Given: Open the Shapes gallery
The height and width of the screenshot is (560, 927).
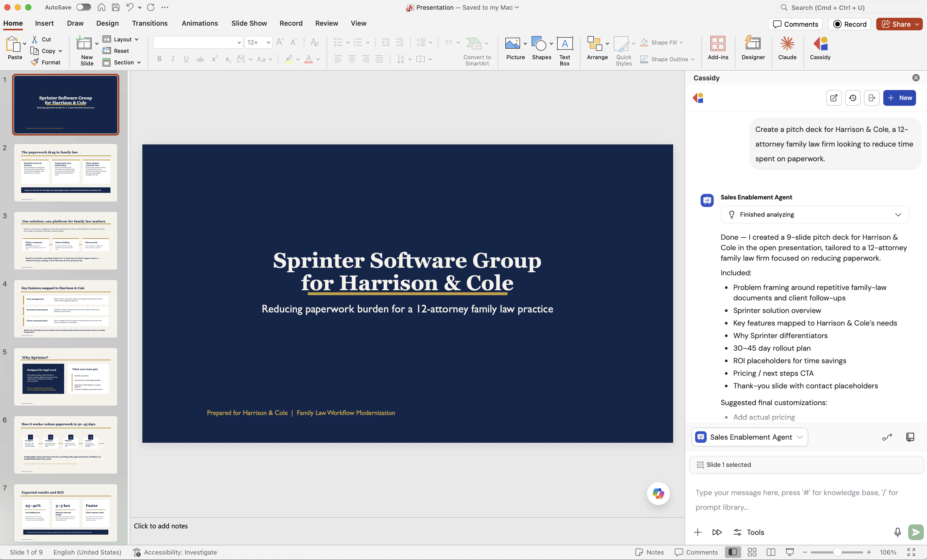Looking at the screenshot, I should coord(541,48).
